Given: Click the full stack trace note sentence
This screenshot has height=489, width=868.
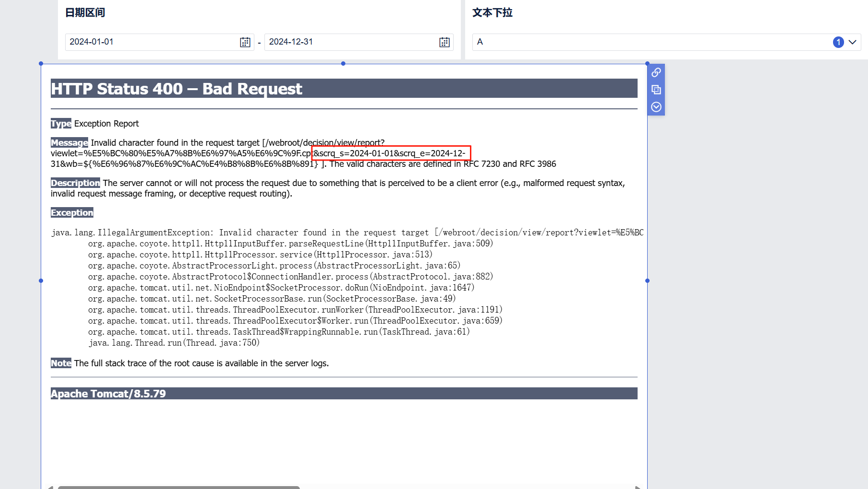Looking at the screenshot, I should coord(201,363).
